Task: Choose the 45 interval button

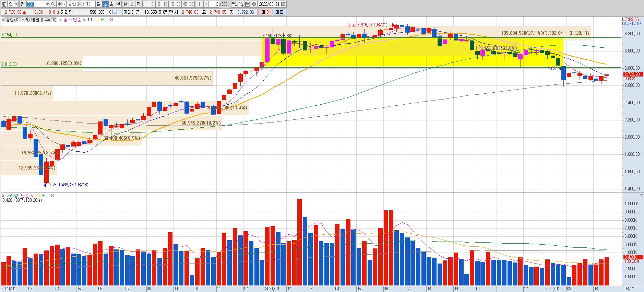Action: [185, 4]
